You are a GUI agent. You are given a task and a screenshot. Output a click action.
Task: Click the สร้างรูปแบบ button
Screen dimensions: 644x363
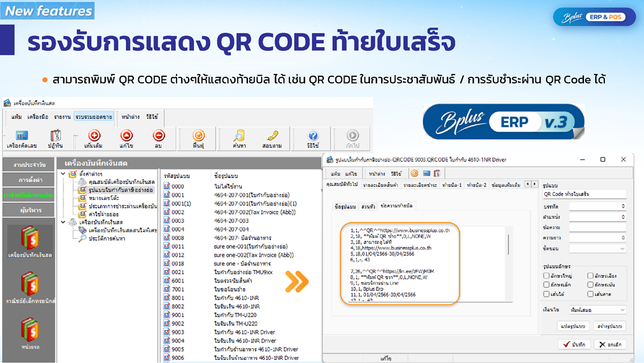coord(609,326)
